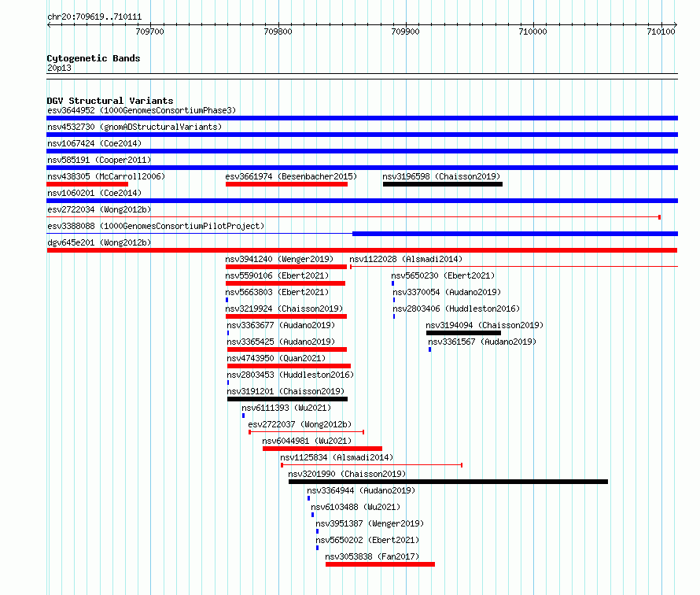Click the black bar under nsv3201990
Viewport: 700px width, 595px height.
pos(448,482)
